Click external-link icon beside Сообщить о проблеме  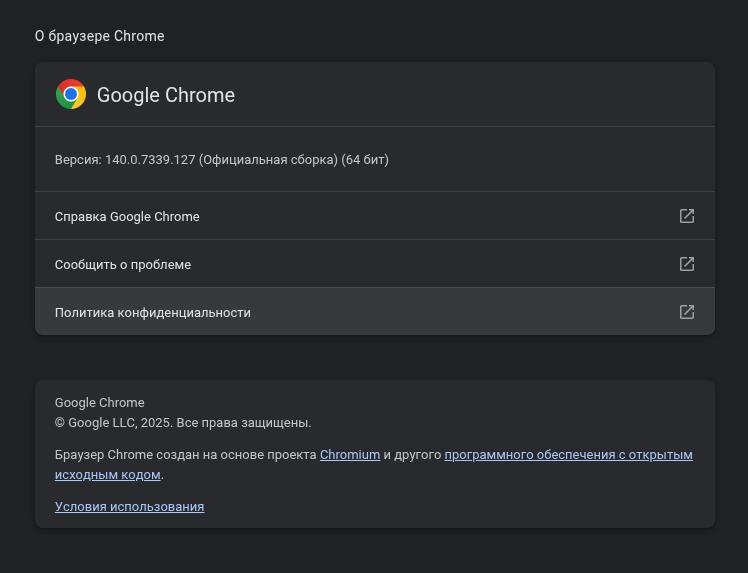tap(687, 264)
